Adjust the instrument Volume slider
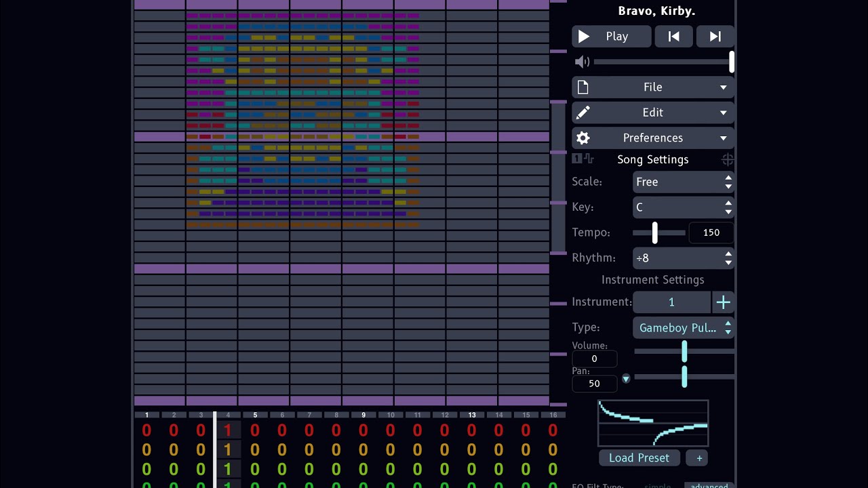The height and width of the screenshot is (488, 868). tap(684, 352)
